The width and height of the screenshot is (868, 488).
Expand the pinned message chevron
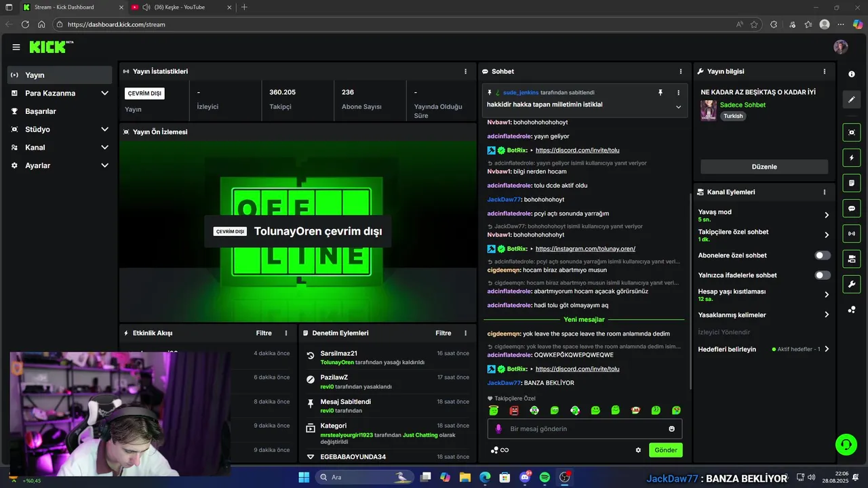coord(678,106)
